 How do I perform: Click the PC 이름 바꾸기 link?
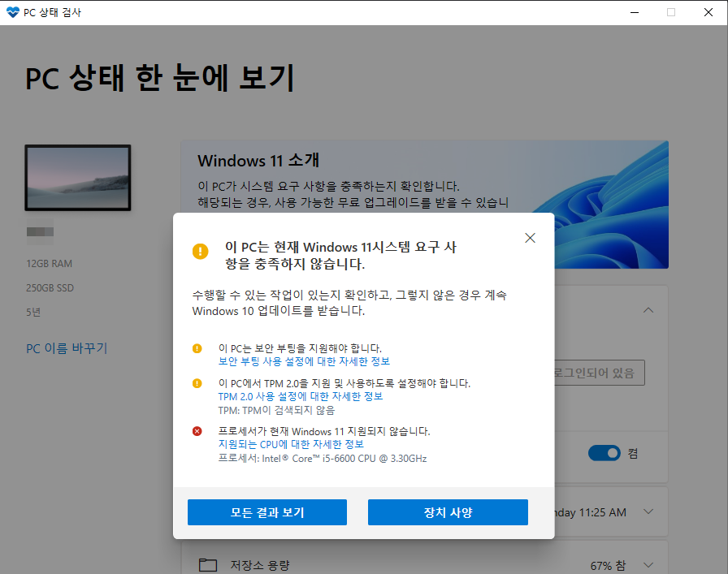point(67,348)
